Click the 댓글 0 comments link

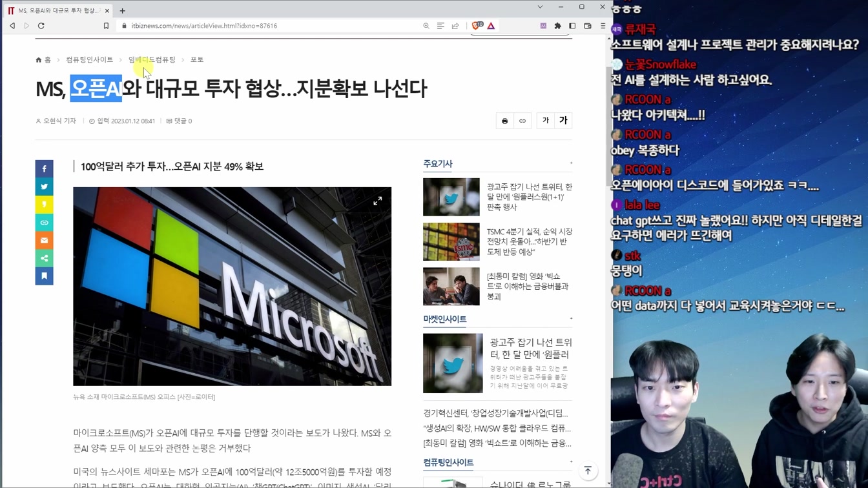click(179, 121)
